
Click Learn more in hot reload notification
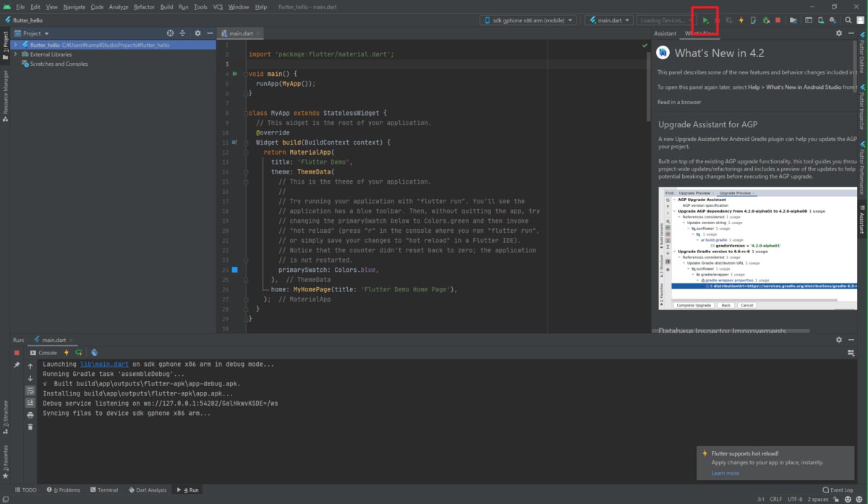(x=725, y=473)
